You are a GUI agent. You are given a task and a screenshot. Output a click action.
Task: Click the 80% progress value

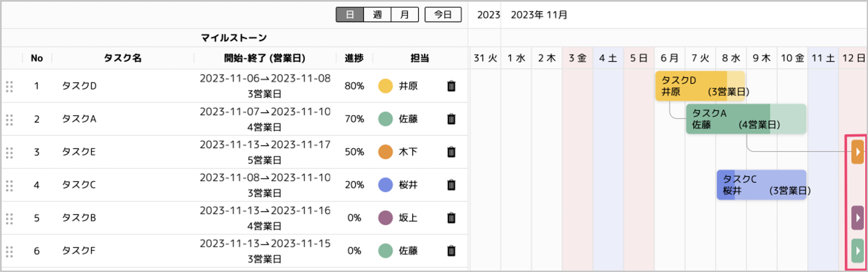click(x=354, y=86)
